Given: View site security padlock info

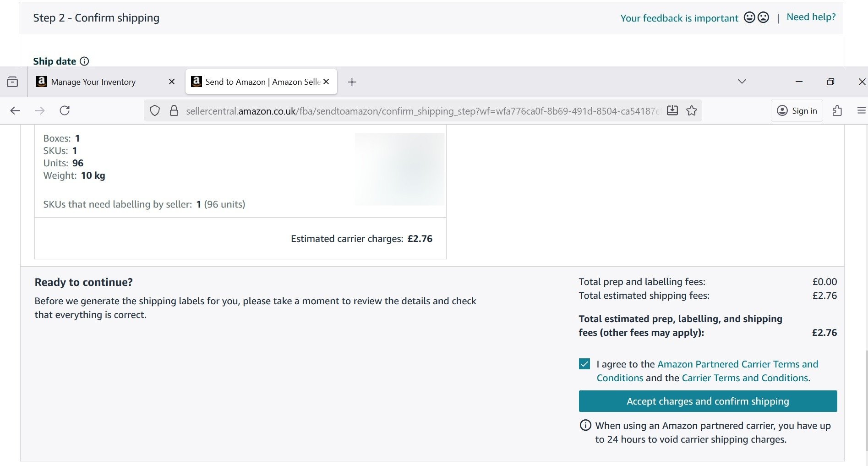Looking at the screenshot, I should coord(174,111).
